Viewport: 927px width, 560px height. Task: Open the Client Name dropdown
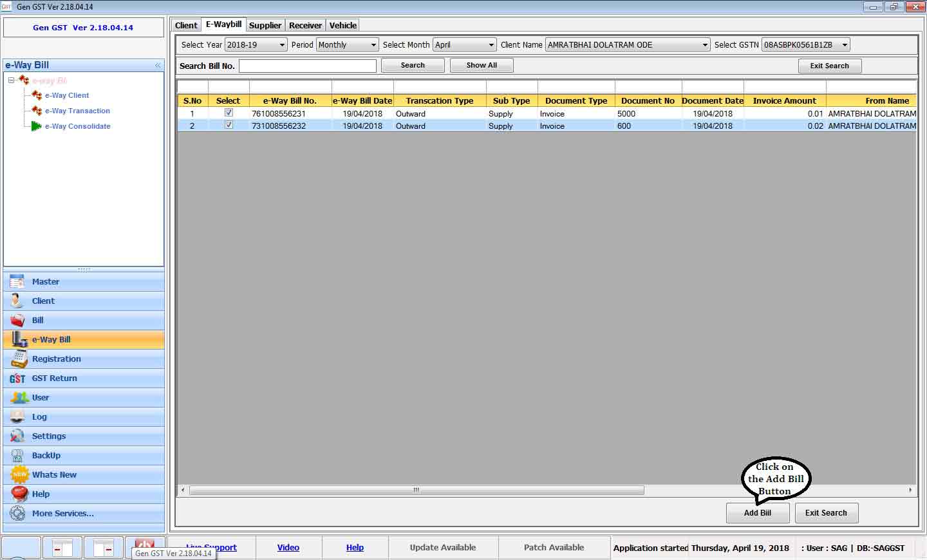pos(705,45)
